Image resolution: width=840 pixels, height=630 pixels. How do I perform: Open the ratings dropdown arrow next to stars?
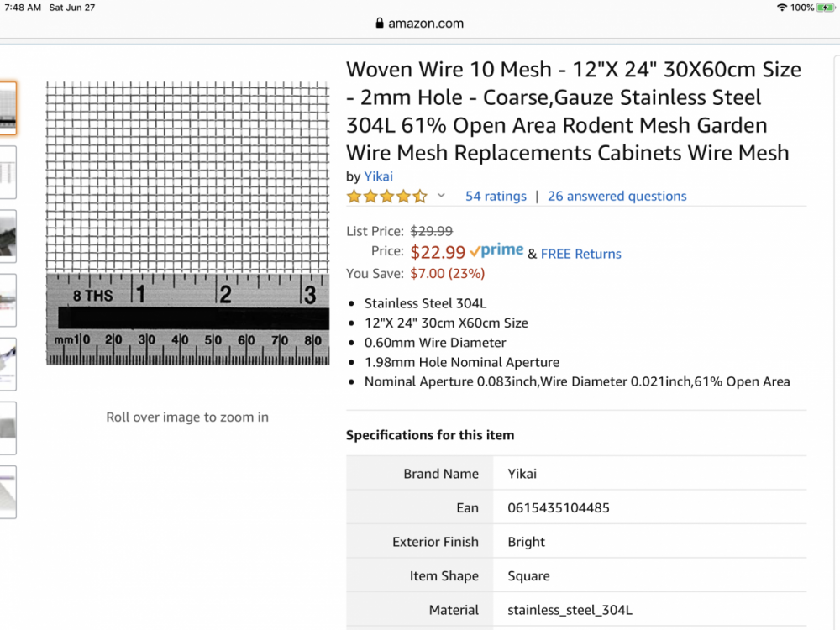(442, 195)
